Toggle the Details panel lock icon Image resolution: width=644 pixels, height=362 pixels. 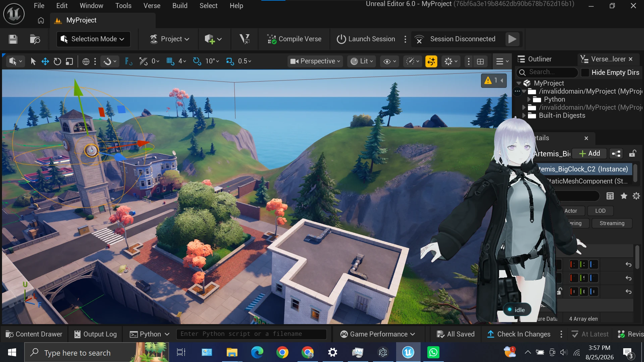pos(633,154)
